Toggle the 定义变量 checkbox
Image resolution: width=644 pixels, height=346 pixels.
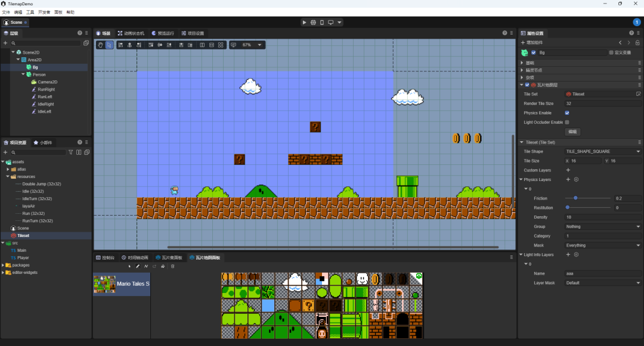click(x=611, y=52)
